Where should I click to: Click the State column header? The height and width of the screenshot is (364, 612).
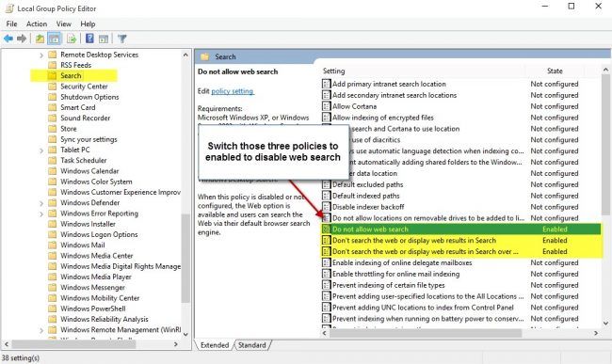555,71
